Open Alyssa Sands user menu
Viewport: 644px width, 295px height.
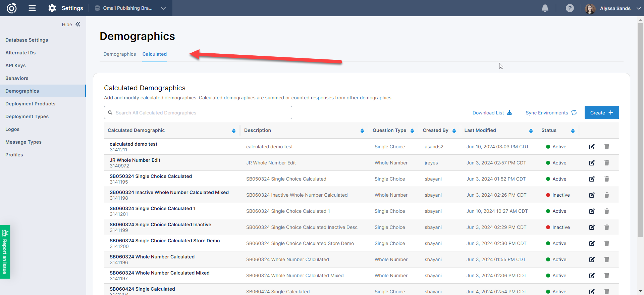pos(613,8)
